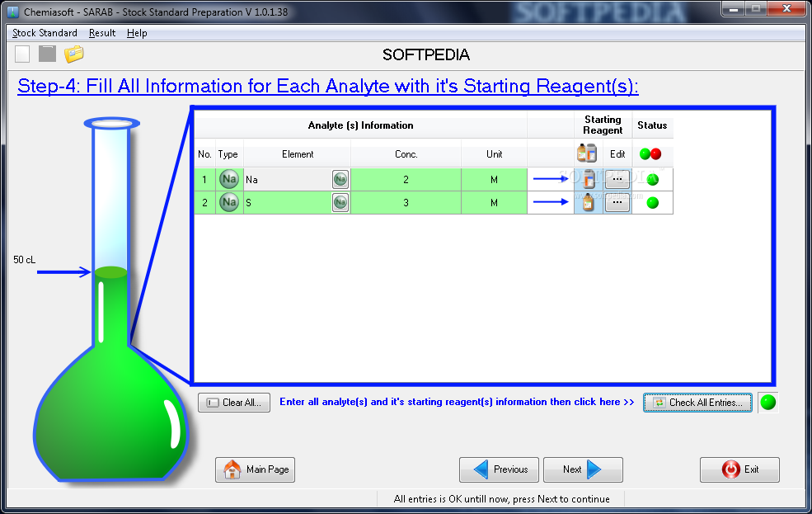Minimize the Chemiasoft window

click(x=734, y=9)
